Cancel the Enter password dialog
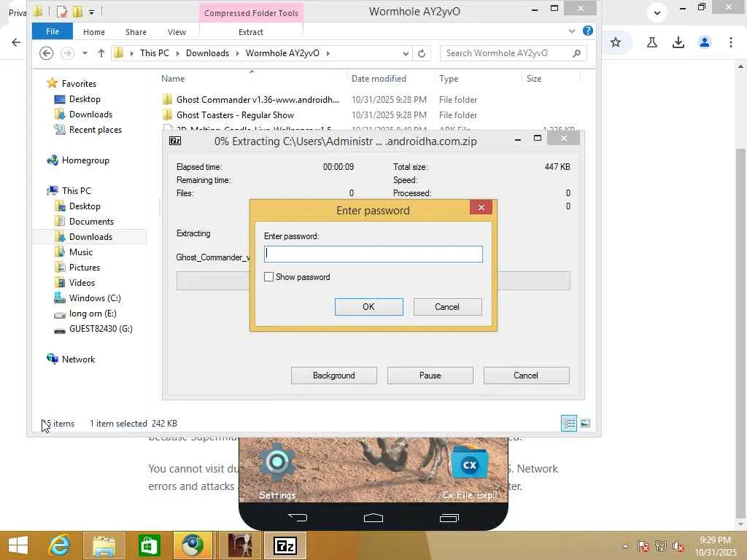747x560 pixels. point(447,307)
